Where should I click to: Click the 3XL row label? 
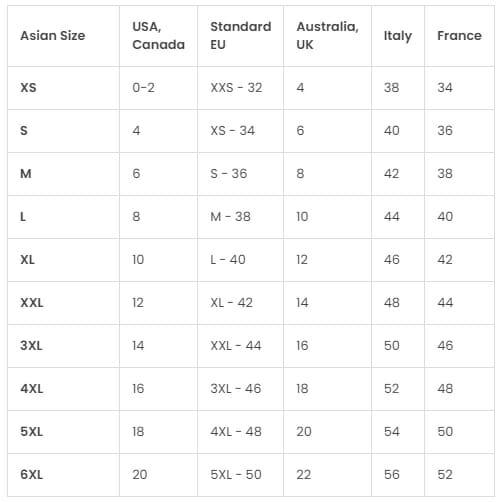click(x=31, y=346)
